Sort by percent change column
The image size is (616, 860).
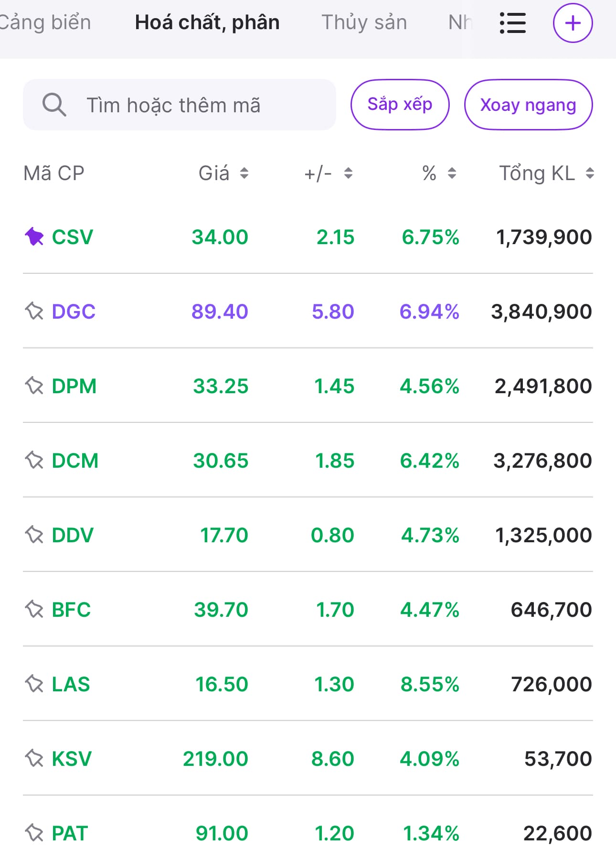click(x=452, y=173)
